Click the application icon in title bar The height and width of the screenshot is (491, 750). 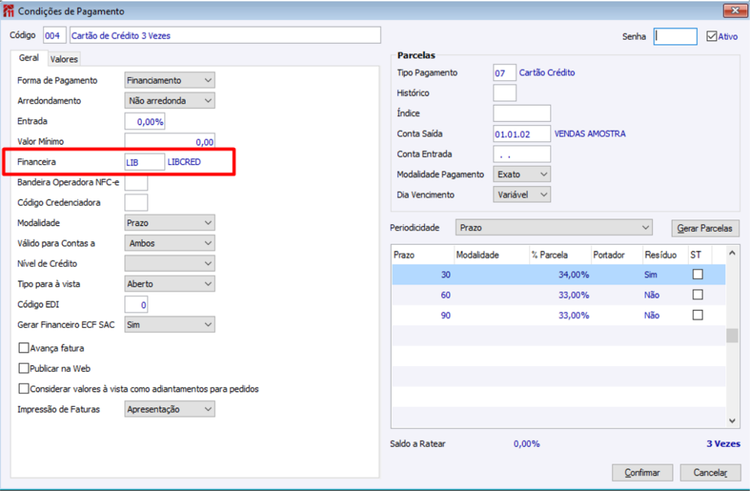[8, 11]
